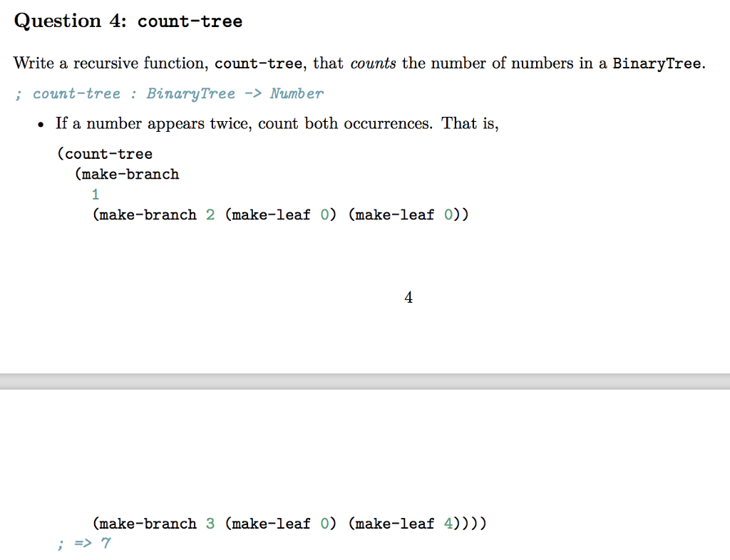Click the standalone result '4' on the page
This screenshot has height=560, width=730.
point(408,297)
